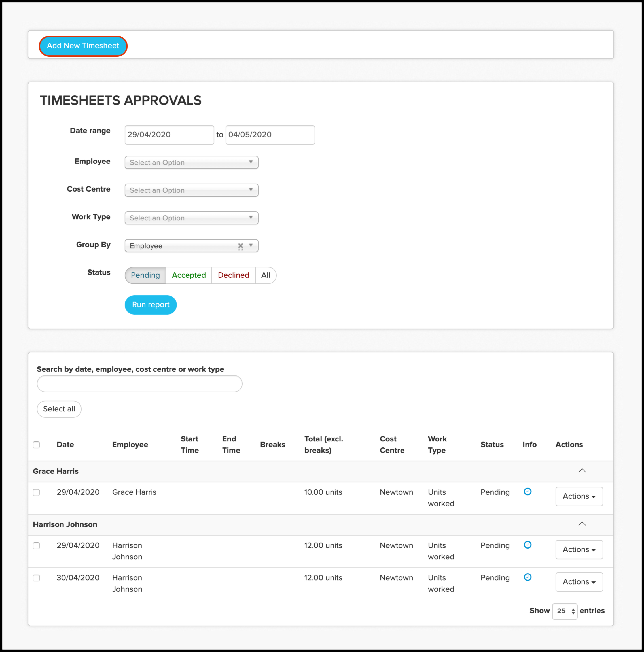Open the Cost Centre filter dropdown

191,190
